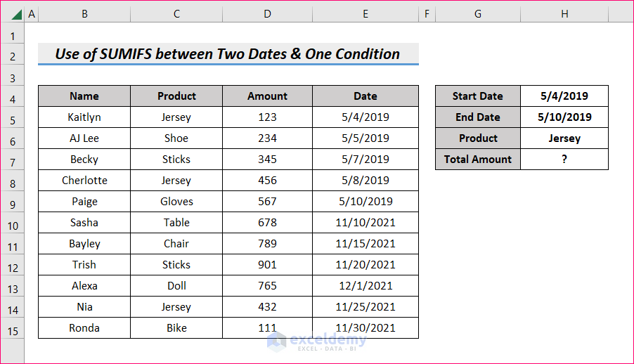Select the Date column header cell in table
Image resolution: width=634 pixels, height=364 pixels.
(365, 96)
